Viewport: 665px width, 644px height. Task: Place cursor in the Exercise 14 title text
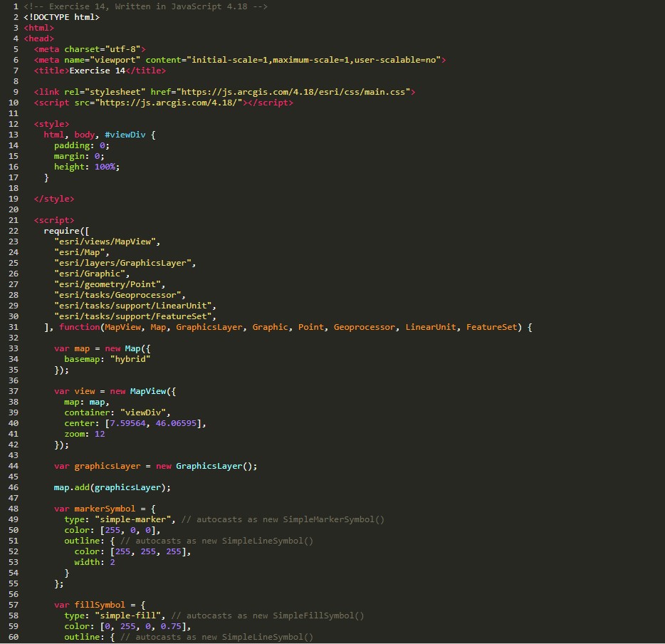[x=97, y=71]
